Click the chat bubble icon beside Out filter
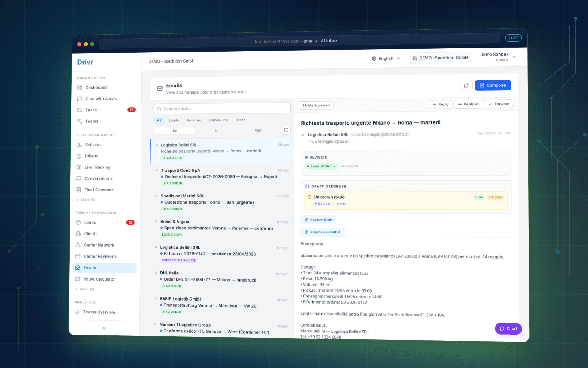This screenshot has height=368, width=588. click(286, 130)
